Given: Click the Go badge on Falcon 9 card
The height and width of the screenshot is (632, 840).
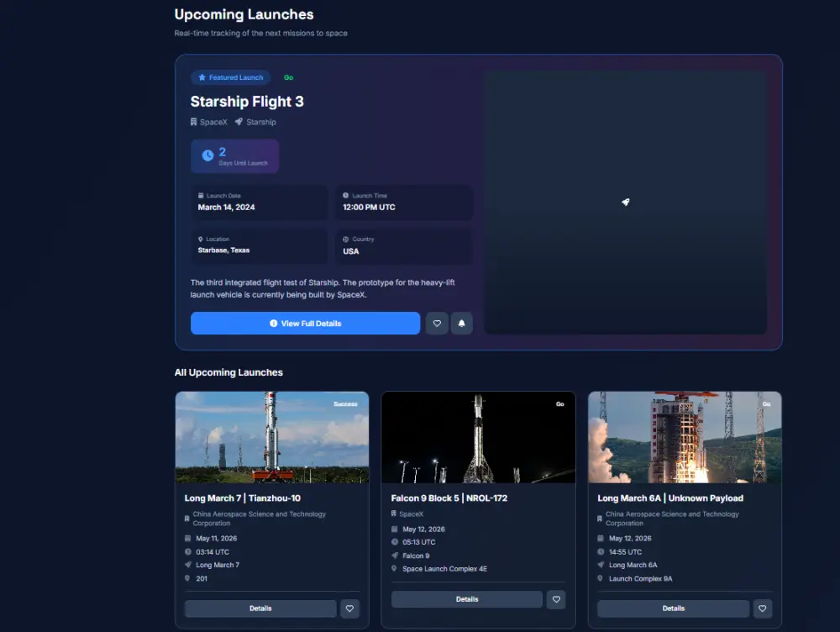Looking at the screenshot, I should pos(559,404).
